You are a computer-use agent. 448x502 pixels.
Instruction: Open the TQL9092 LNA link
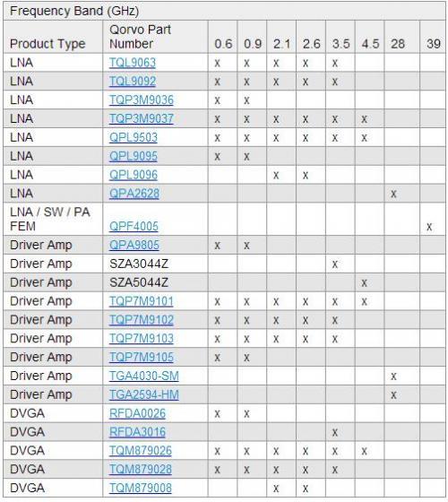(133, 82)
